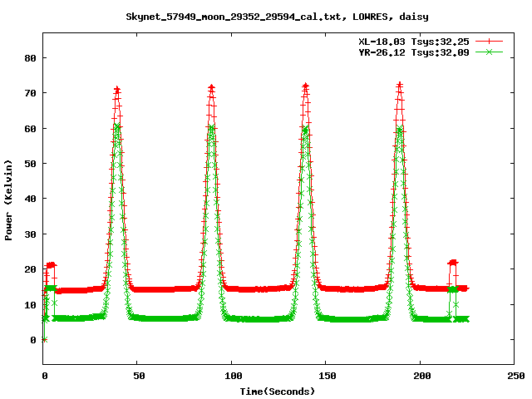Click the green calibration bump near 217 seconds
The width and height of the screenshot is (532, 399).
452,289
